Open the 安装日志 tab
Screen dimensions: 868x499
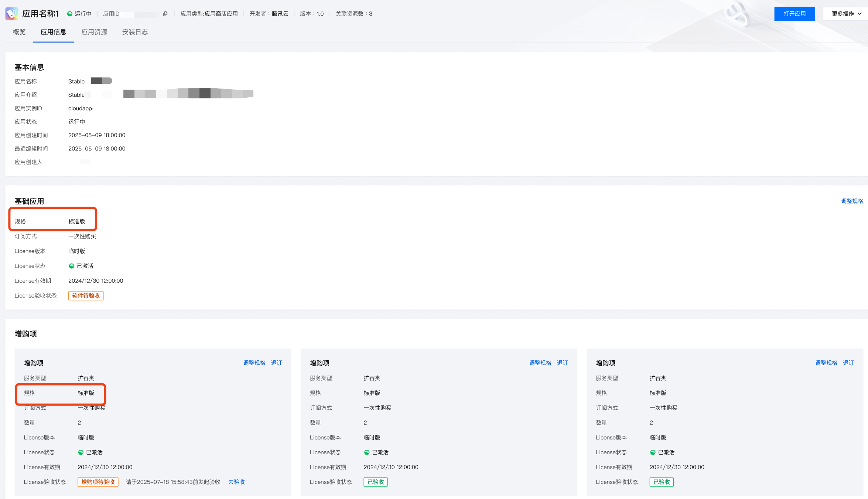pos(135,32)
